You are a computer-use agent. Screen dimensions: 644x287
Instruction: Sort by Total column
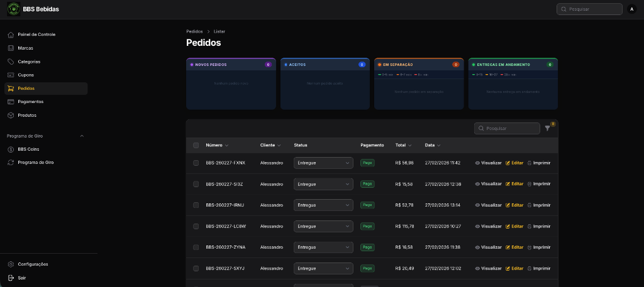[403, 145]
